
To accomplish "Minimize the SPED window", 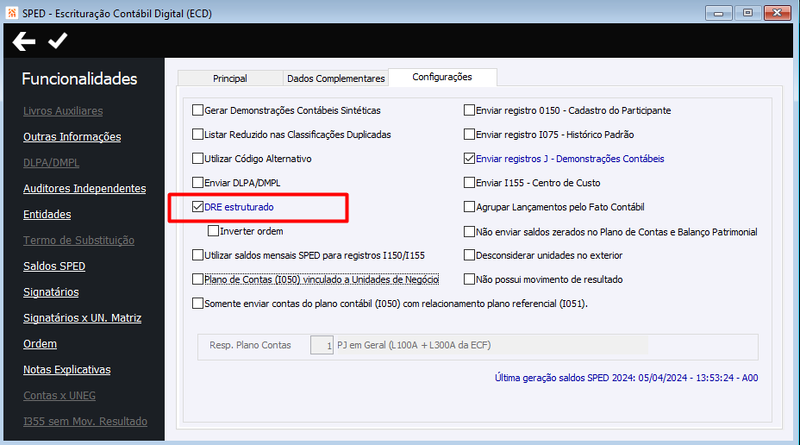I will (718, 13).
